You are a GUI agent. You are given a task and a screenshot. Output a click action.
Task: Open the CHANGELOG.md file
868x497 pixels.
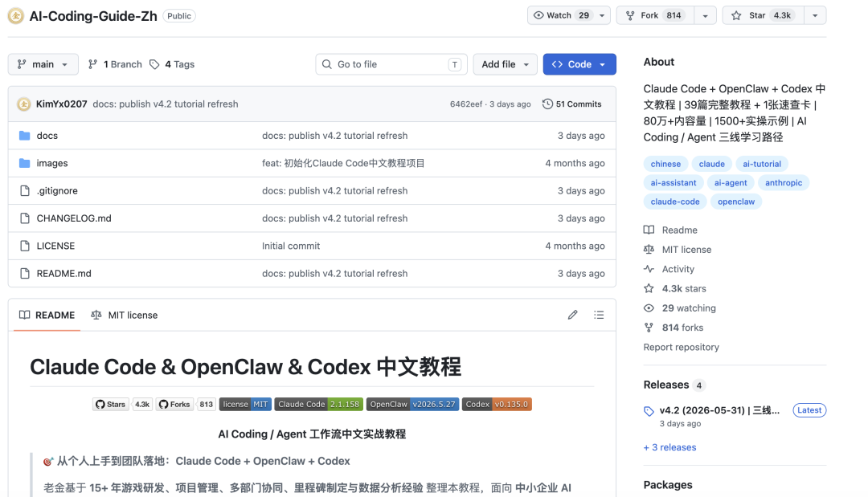pyautogui.click(x=74, y=218)
